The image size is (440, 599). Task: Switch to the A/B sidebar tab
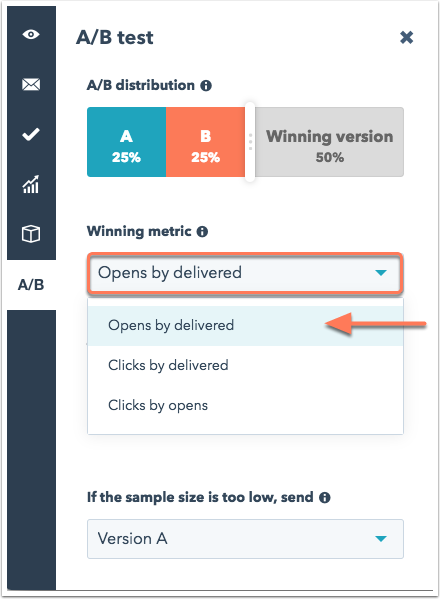tap(31, 285)
